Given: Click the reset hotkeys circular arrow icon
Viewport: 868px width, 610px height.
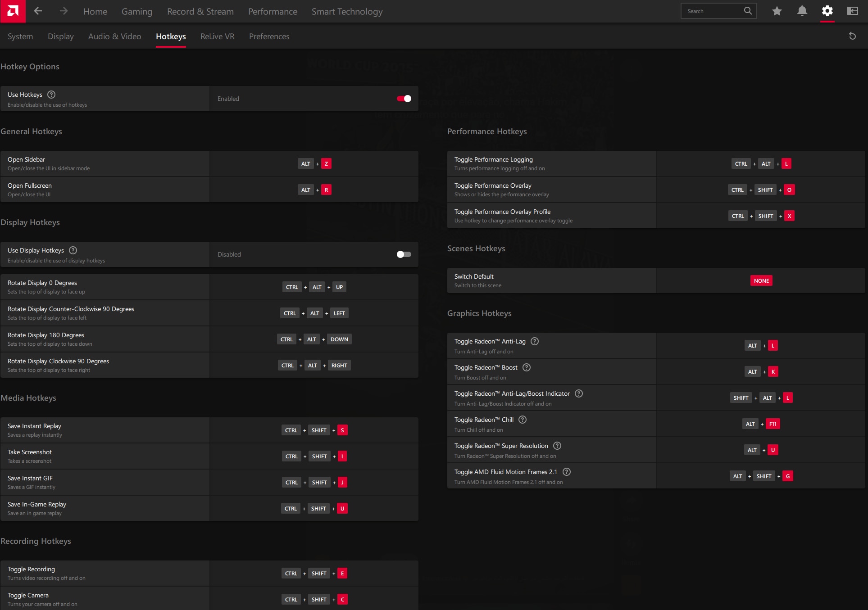Looking at the screenshot, I should click(852, 36).
